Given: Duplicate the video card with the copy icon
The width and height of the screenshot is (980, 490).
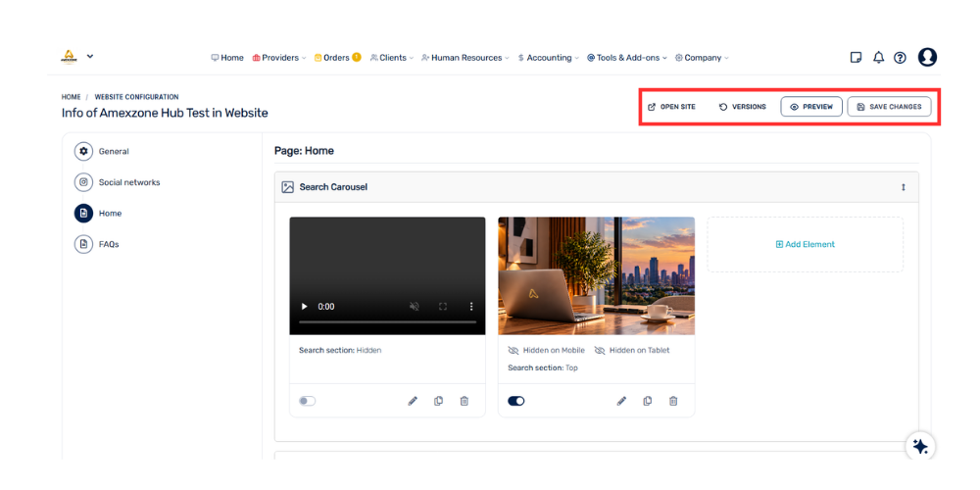Looking at the screenshot, I should point(439,401).
